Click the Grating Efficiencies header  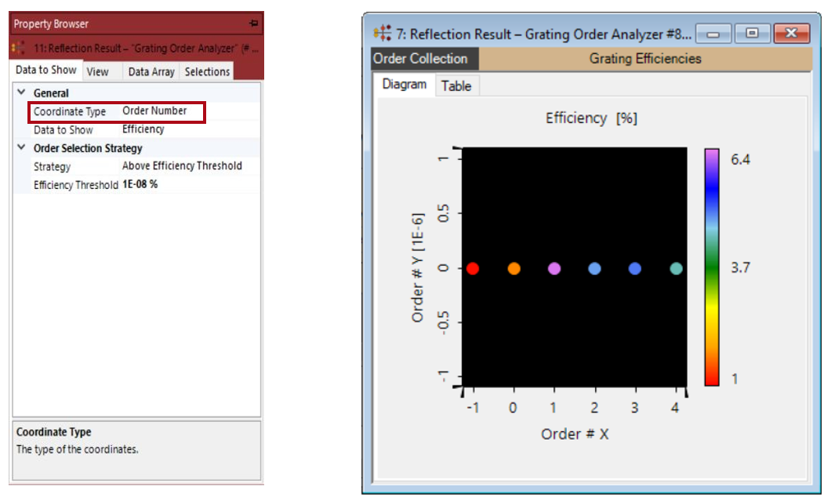pyautogui.click(x=645, y=59)
